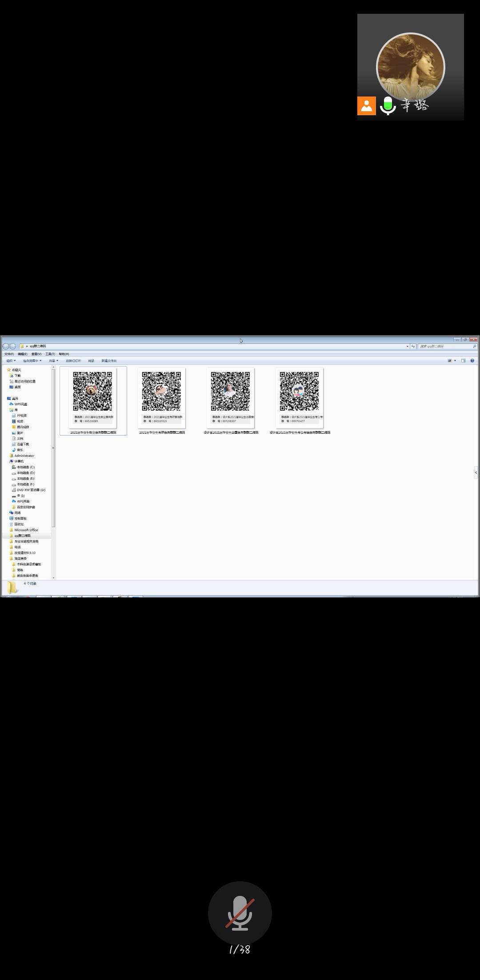Open the 组织 dropdown in the toolbar
The height and width of the screenshot is (980, 480).
click(x=11, y=361)
